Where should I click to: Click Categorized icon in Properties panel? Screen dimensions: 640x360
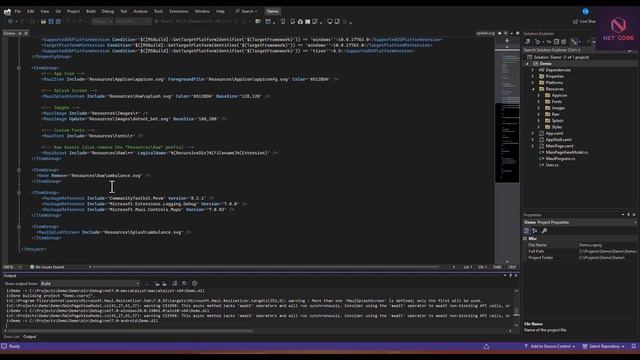527,231
